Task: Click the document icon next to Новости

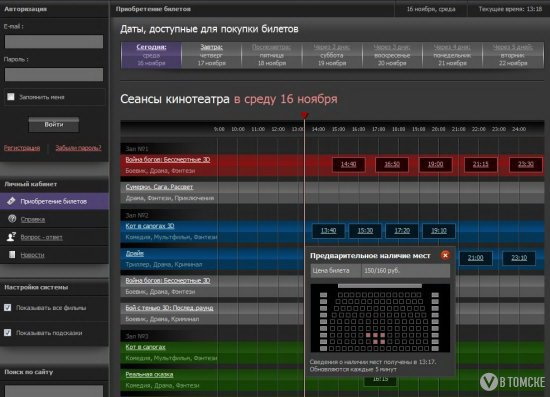Action: click(x=12, y=254)
